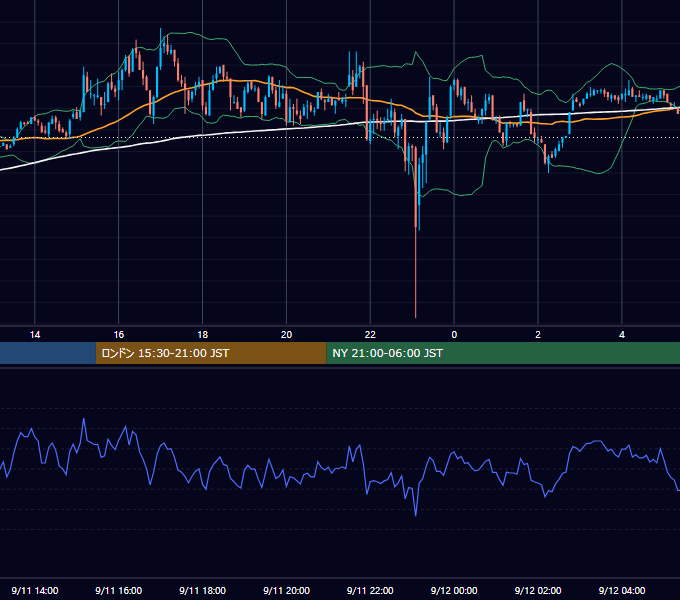Click hour label 2 on chart axis
Image resolution: width=680 pixels, height=600 pixels.
pos(538,335)
